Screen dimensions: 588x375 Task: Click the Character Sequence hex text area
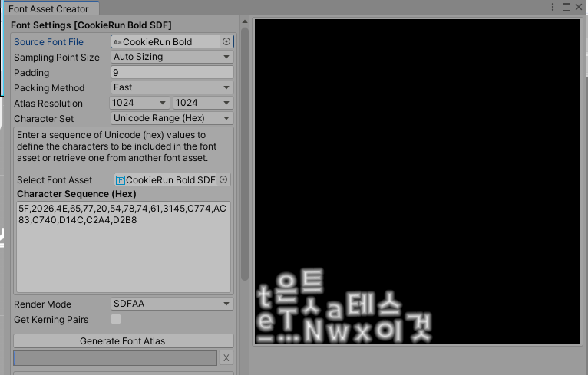point(124,247)
